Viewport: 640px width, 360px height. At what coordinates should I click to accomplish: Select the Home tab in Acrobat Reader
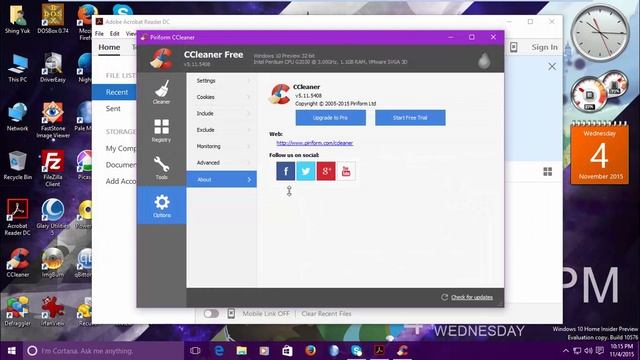109,47
